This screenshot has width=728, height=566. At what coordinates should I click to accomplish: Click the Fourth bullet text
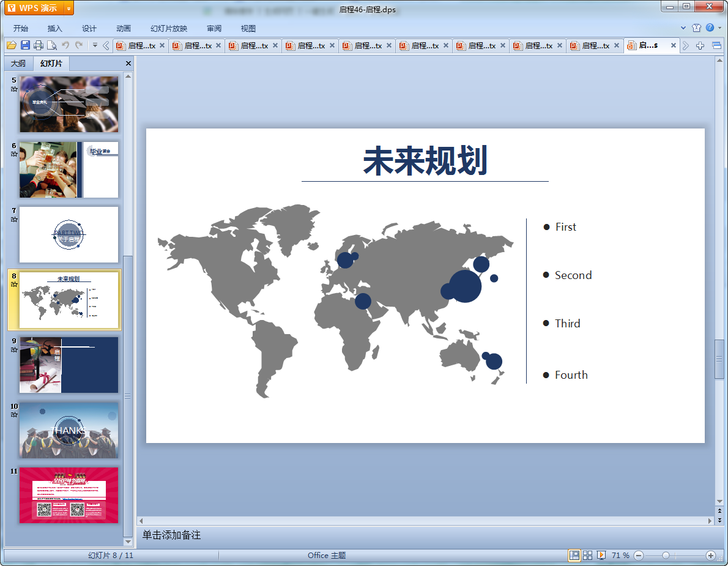point(571,375)
